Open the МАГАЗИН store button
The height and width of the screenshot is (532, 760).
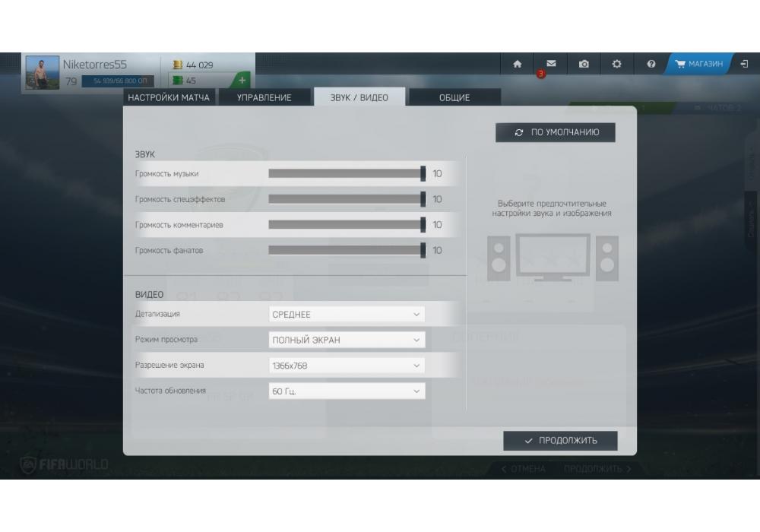tap(698, 65)
